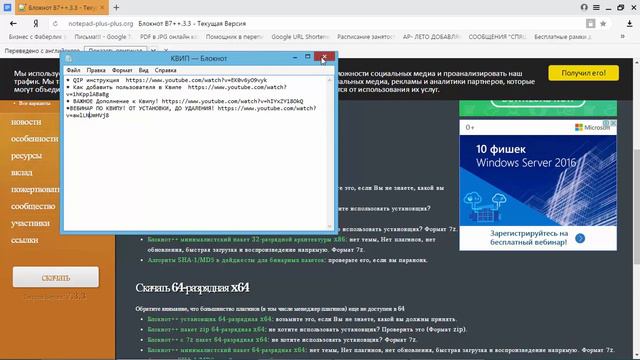Open the новости sidebar link
Image resolution: width=640 pixels, height=360 pixels.
(x=26, y=122)
